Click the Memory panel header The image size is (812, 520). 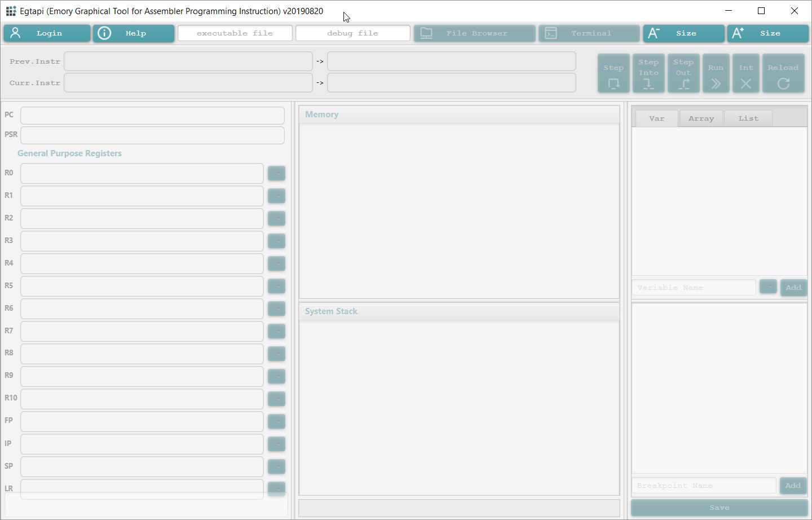coord(459,114)
